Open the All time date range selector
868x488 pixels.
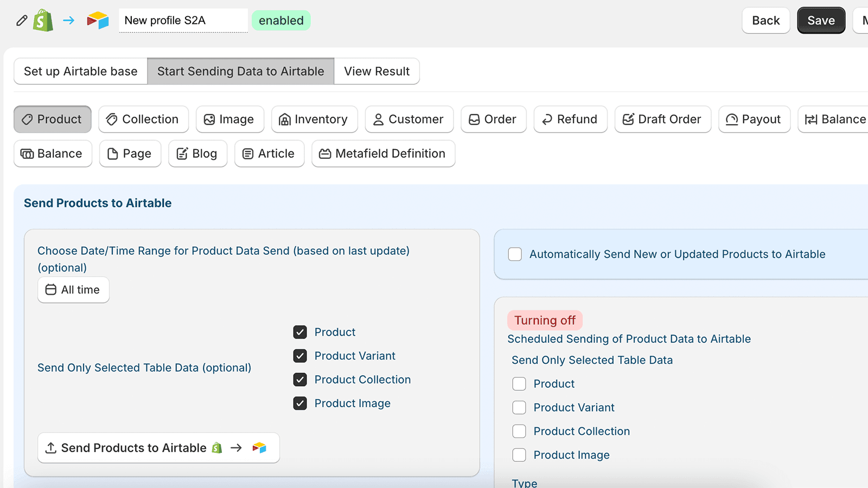pos(73,290)
